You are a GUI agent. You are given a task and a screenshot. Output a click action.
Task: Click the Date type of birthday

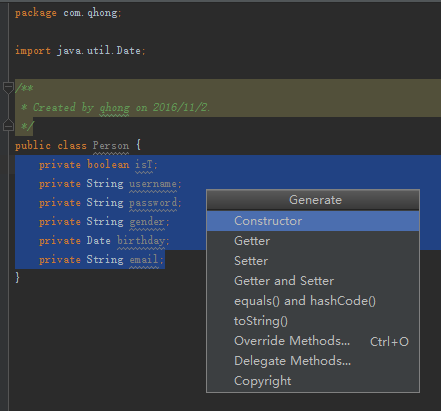coord(99,240)
